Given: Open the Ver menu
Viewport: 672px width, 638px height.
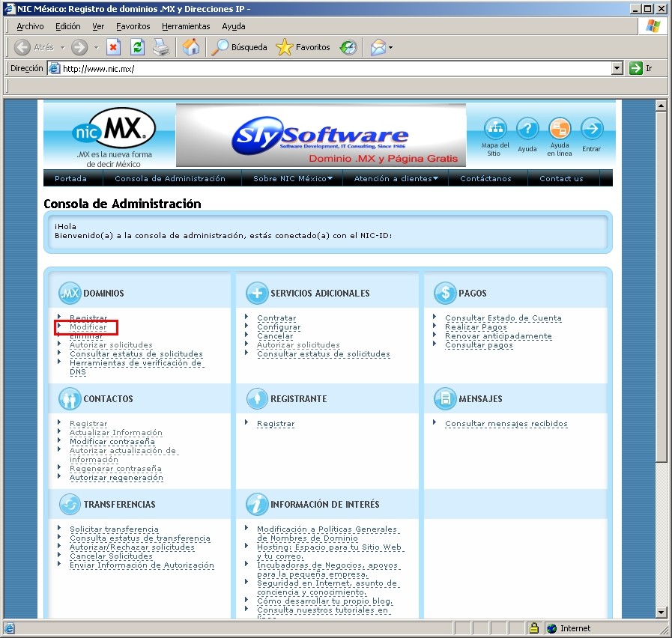Looking at the screenshot, I should (98, 26).
